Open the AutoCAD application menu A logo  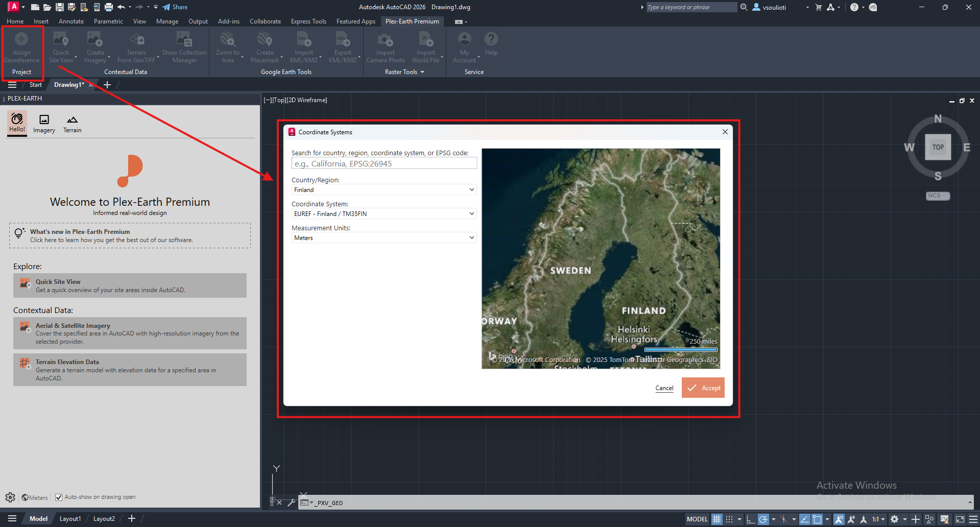14,7
